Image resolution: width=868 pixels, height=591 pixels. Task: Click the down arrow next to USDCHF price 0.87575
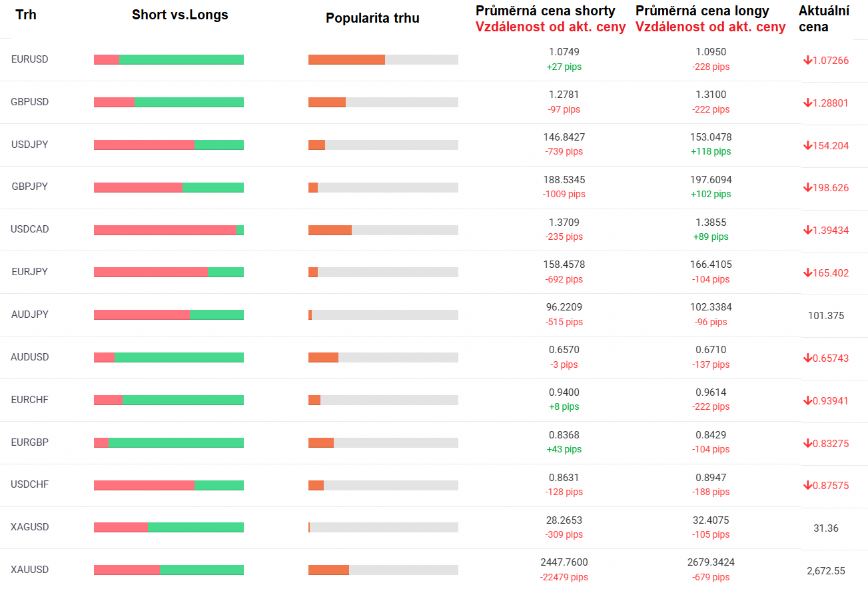coord(807,486)
